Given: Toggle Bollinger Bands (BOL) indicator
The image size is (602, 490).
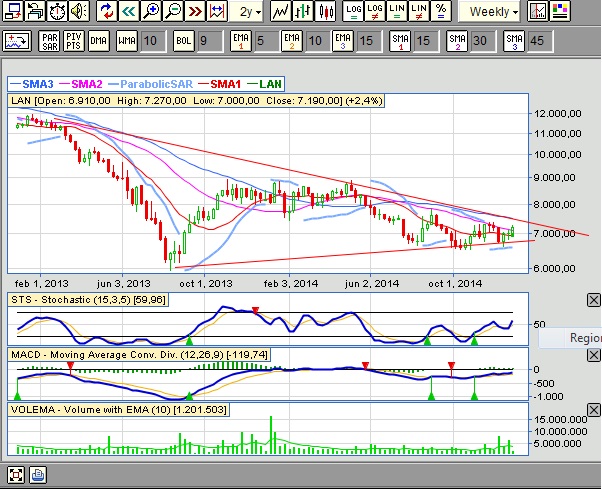Looking at the screenshot, I should pos(183,41).
